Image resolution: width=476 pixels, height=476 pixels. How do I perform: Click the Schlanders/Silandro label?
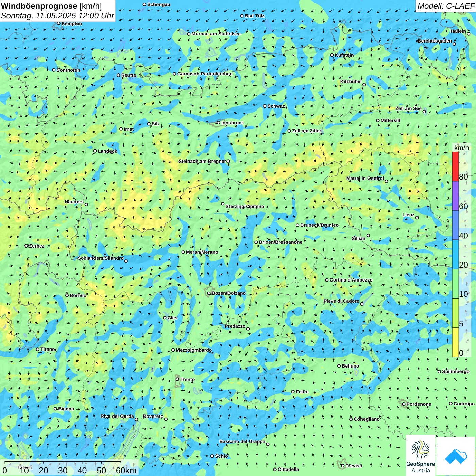pos(101,258)
